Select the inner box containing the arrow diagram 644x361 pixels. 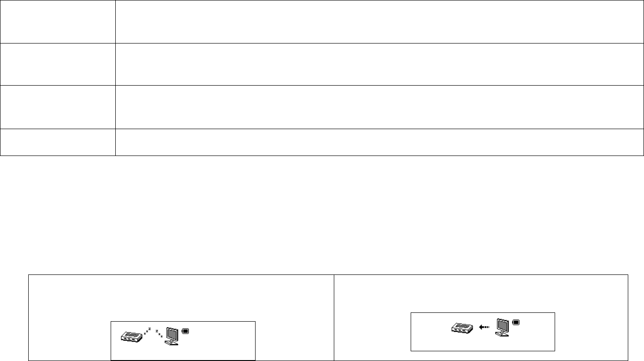pos(483,332)
